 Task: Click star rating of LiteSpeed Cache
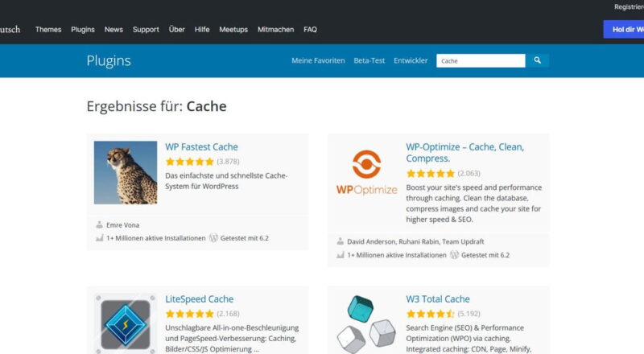pyautogui.click(x=190, y=314)
